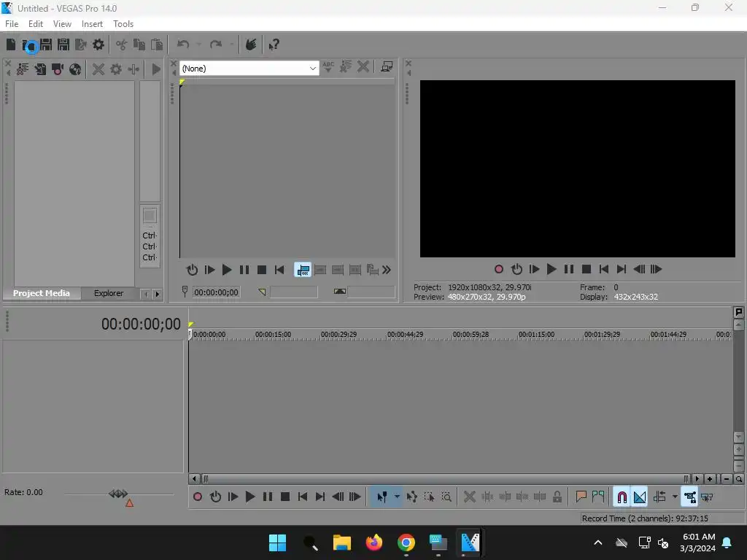Stop playback in the Trimmer transport
747x560 pixels.
pos(262,270)
